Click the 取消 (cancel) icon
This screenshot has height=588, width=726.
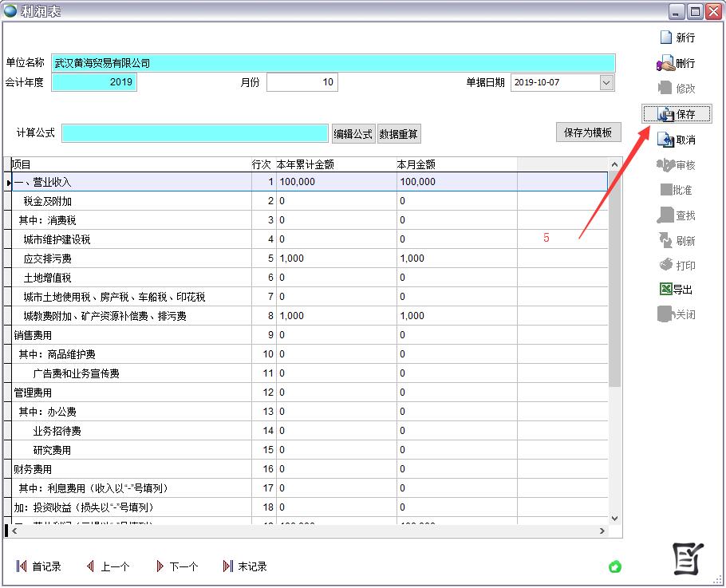665,140
